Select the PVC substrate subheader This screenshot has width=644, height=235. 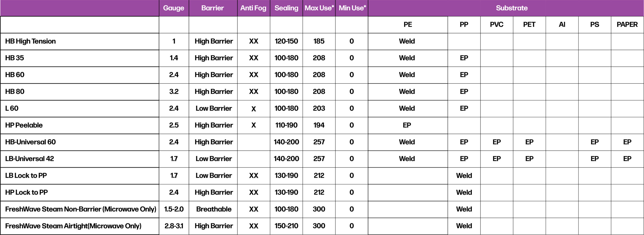click(497, 25)
